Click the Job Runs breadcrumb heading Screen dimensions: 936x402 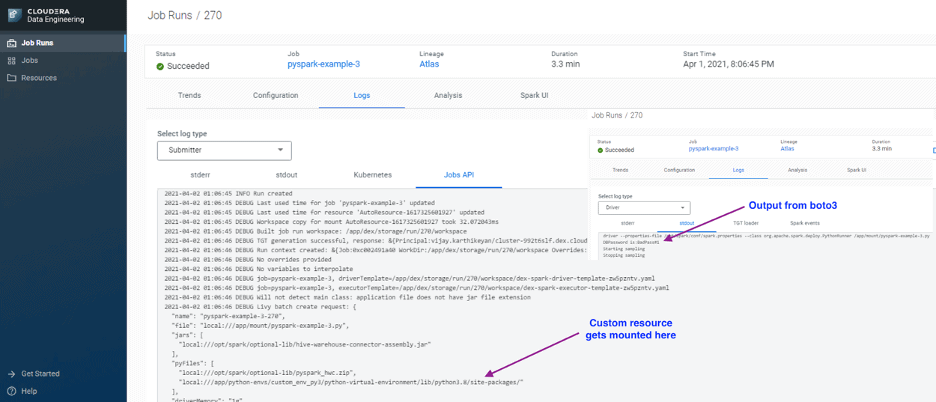[x=170, y=16]
